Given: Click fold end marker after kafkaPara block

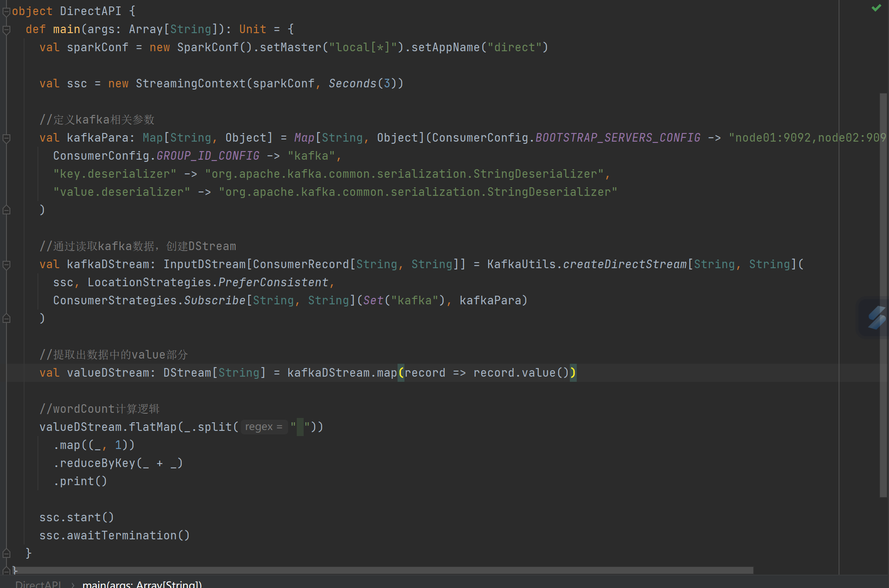Looking at the screenshot, I should click(6, 210).
